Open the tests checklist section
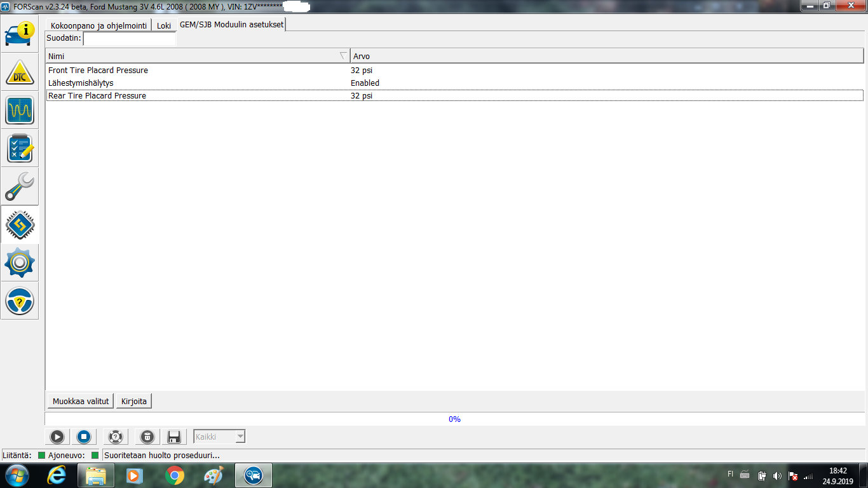This screenshot has width=868, height=488. 20,149
